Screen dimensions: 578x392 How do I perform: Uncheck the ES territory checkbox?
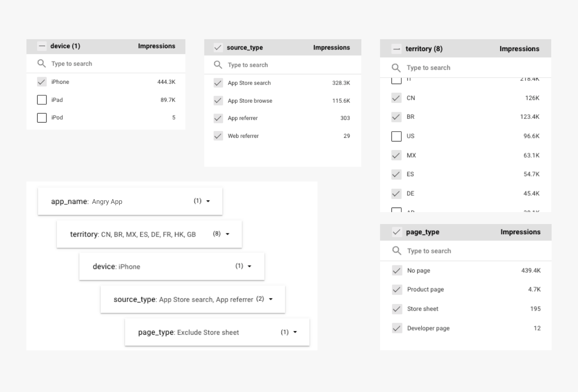coord(396,174)
